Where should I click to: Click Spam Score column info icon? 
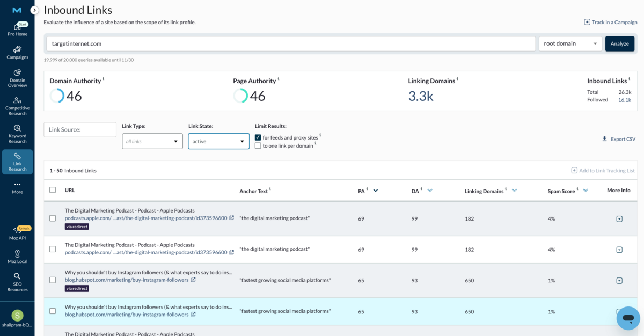[578, 189]
